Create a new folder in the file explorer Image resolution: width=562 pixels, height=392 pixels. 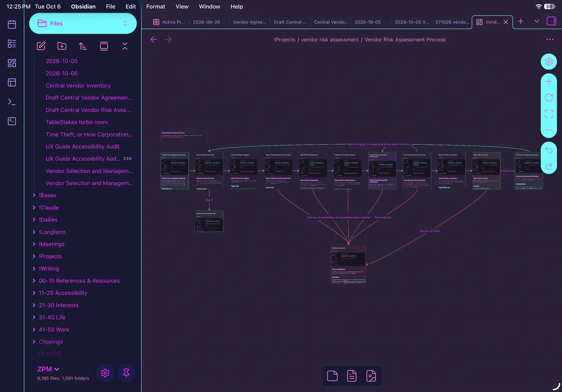point(62,46)
